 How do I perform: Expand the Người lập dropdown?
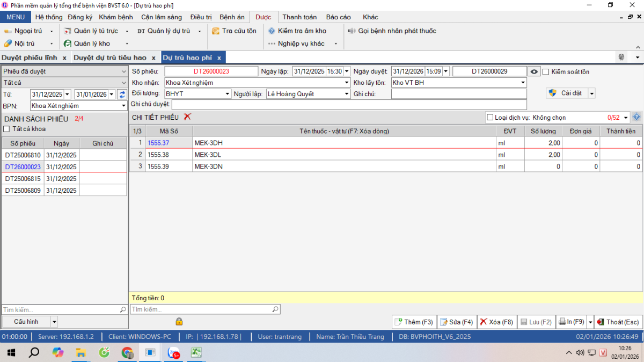pos(346,94)
